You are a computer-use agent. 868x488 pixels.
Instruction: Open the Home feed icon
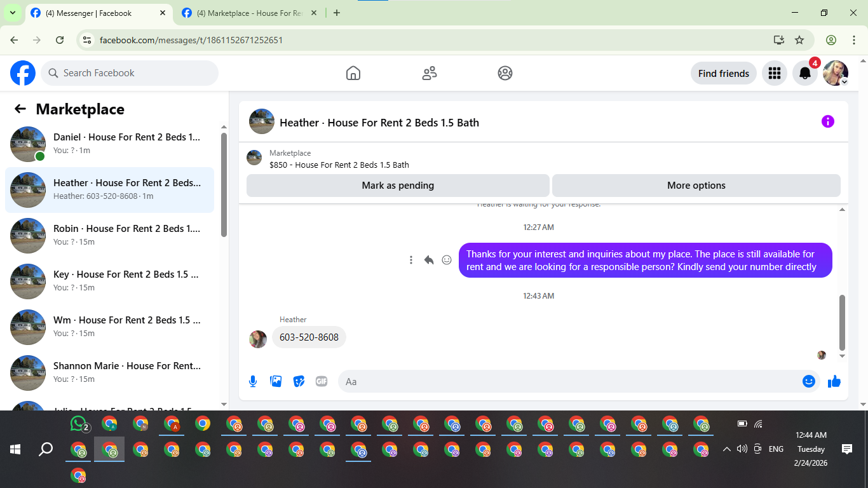pyautogui.click(x=353, y=73)
